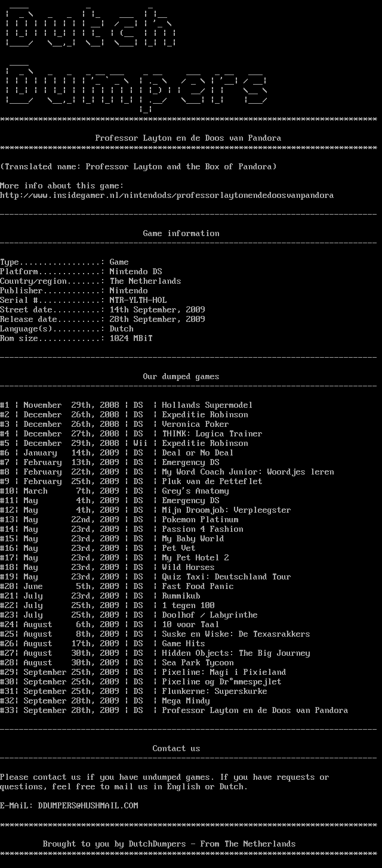The height and width of the screenshot is (868, 382).
Task: Select 'Pixeline: Magi i Pixieland' entry
Action: point(224,672)
